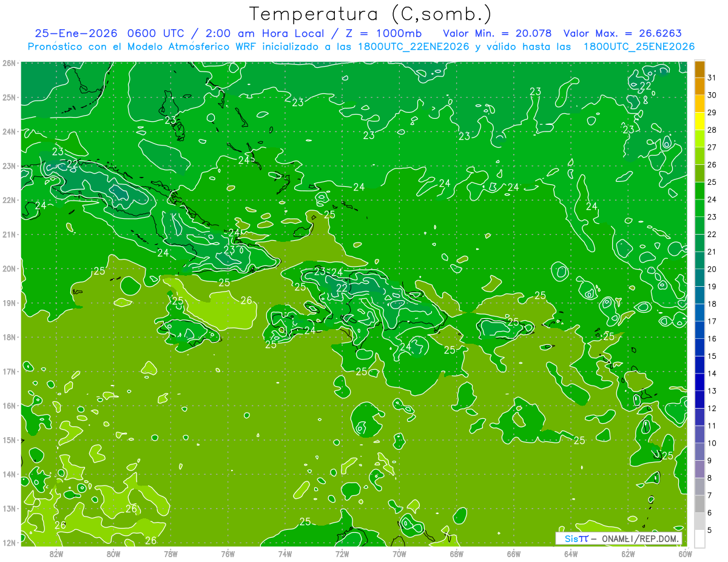
Task: Click the latitude axis label "23N"
Action: [x=9, y=166]
